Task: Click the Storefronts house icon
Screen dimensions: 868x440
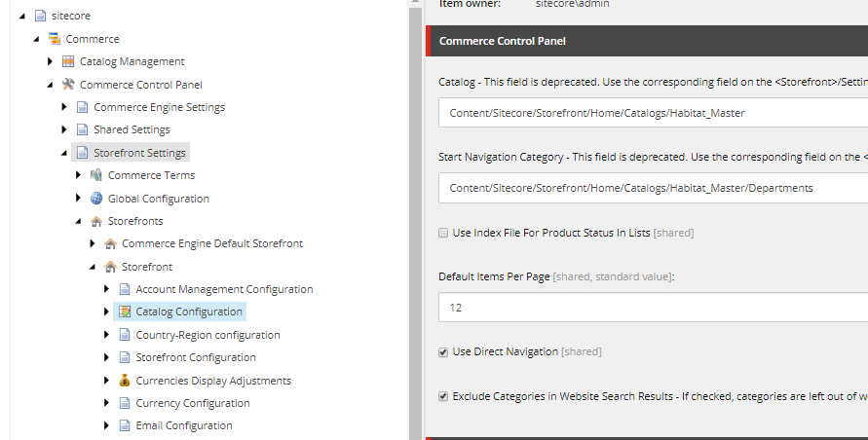Action: (96, 221)
